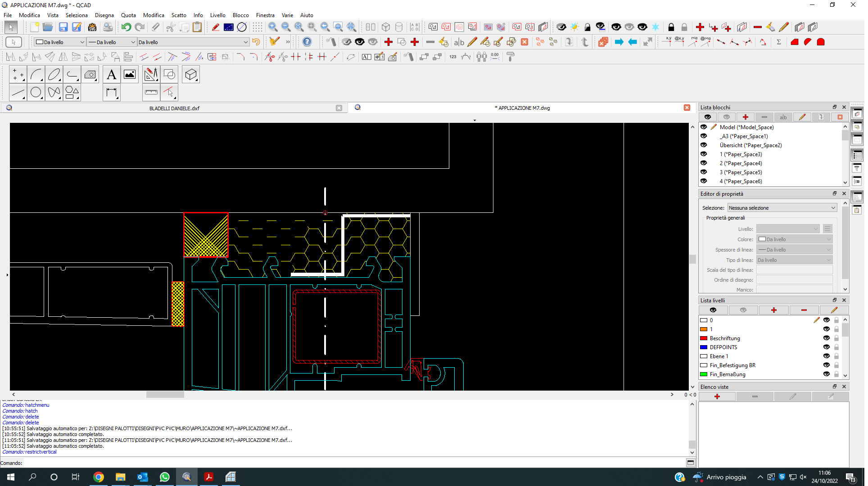868x486 pixels.
Task: Toggle visibility of layer Ebene 1
Action: pos(826,356)
